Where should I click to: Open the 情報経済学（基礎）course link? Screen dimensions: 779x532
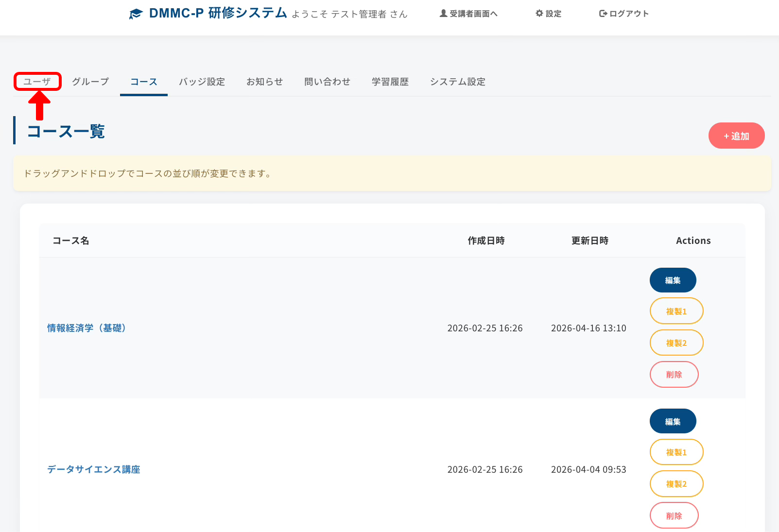(87, 328)
